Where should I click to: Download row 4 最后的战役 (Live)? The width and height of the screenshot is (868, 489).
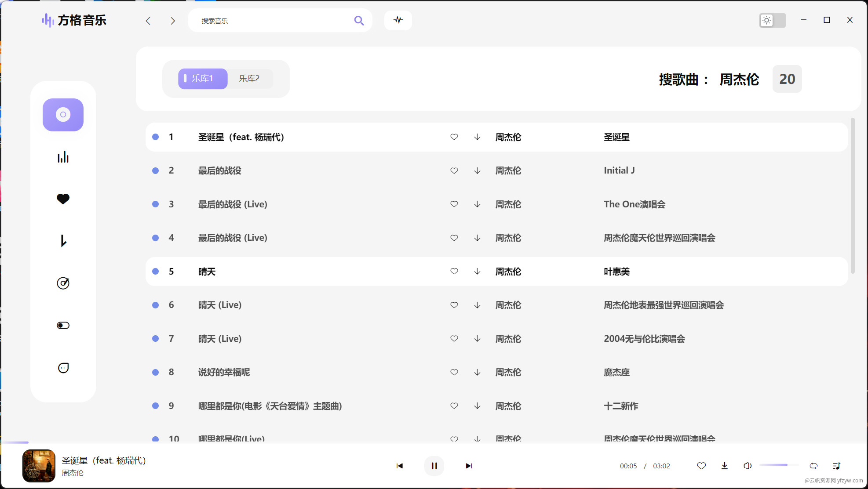coord(477,238)
